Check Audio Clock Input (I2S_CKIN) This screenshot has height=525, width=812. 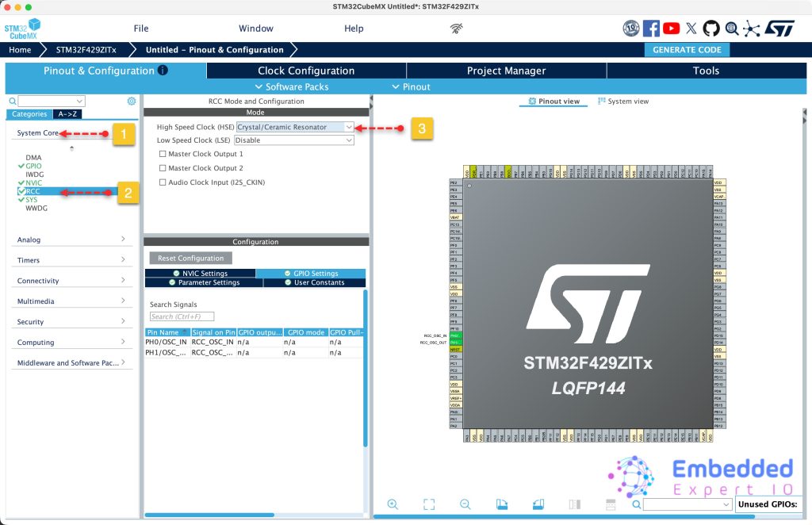[163, 182]
